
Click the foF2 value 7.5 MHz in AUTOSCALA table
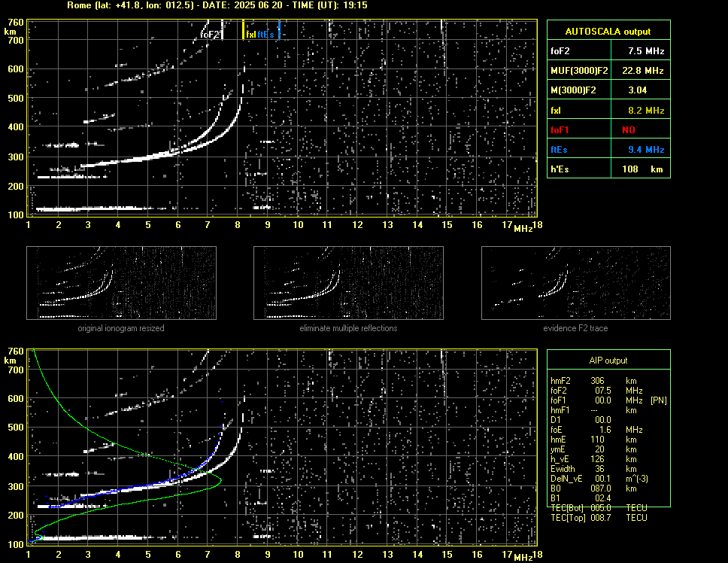click(646, 51)
